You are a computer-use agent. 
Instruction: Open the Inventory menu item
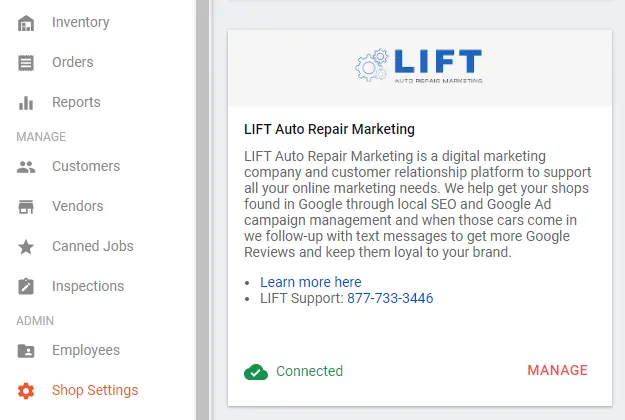81,22
